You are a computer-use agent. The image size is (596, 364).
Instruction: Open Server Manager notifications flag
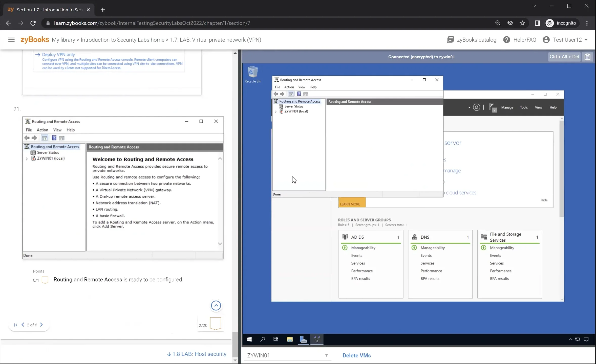click(x=493, y=108)
